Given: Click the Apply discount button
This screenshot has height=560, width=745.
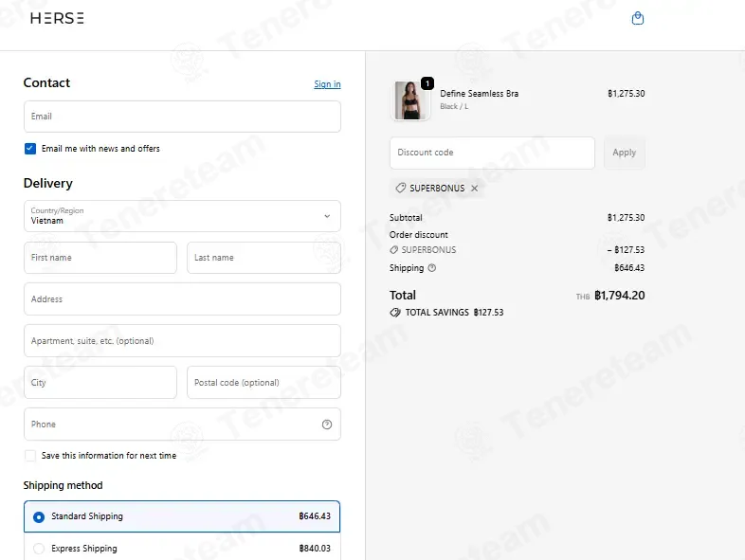Looking at the screenshot, I should tap(624, 153).
